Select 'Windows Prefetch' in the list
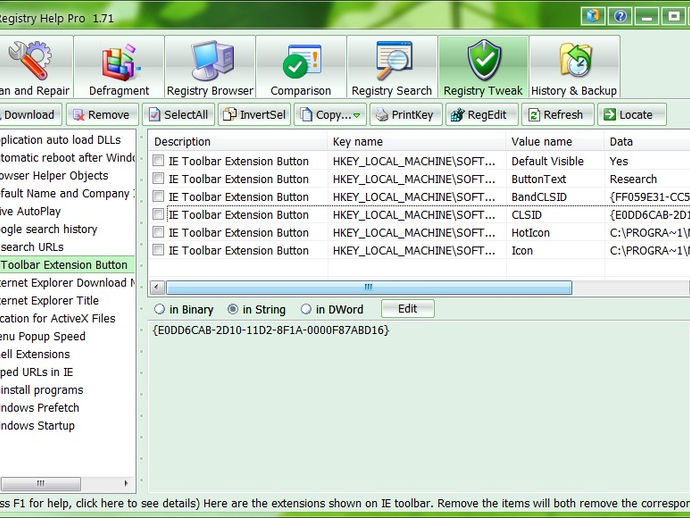Screen dimensions: 690x518 [40, 408]
